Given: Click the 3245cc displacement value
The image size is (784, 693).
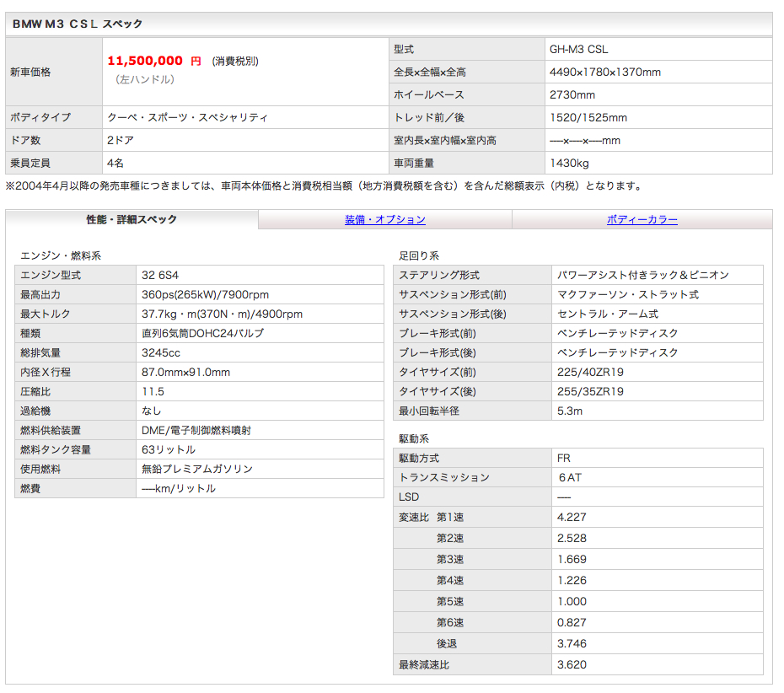Looking at the screenshot, I should 160,352.
